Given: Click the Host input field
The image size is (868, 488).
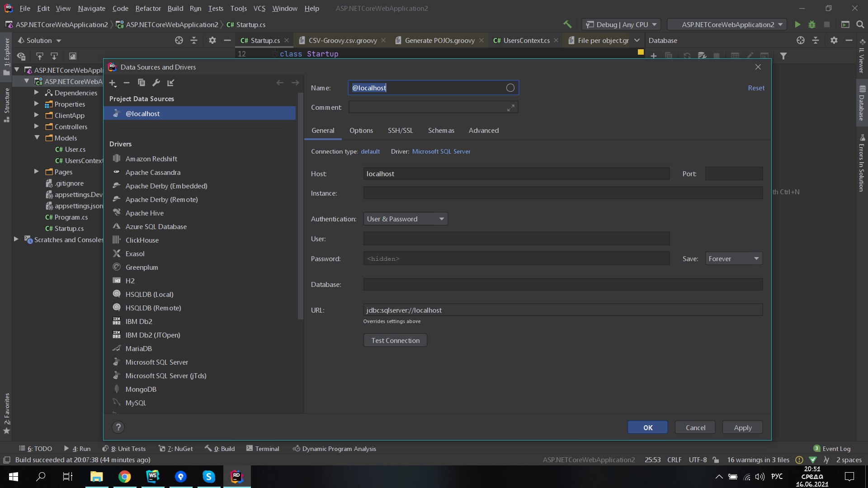Looking at the screenshot, I should [516, 174].
